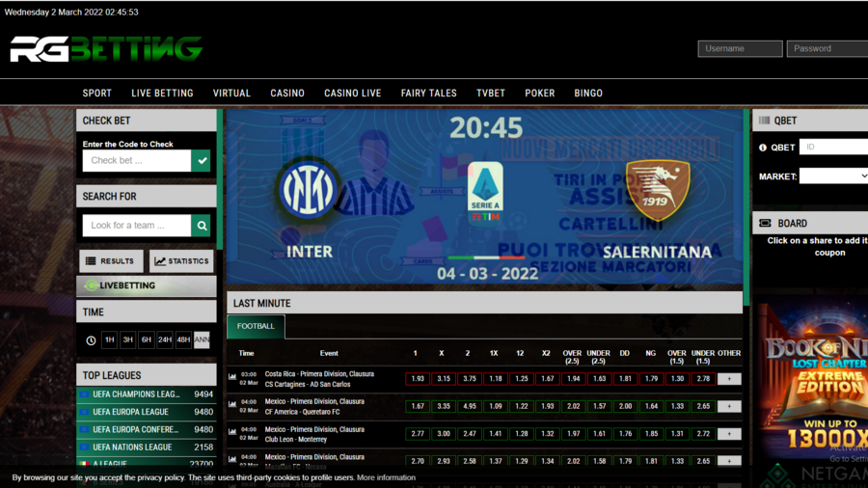Viewport: 868px width, 488px height.
Task: Open the TVBET menu
Action: (491, 94)
